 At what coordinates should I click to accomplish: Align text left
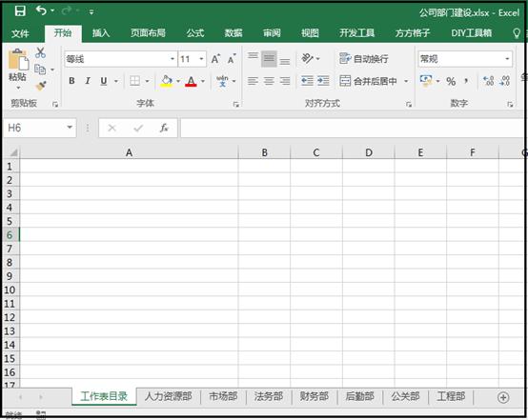point(253,81)
